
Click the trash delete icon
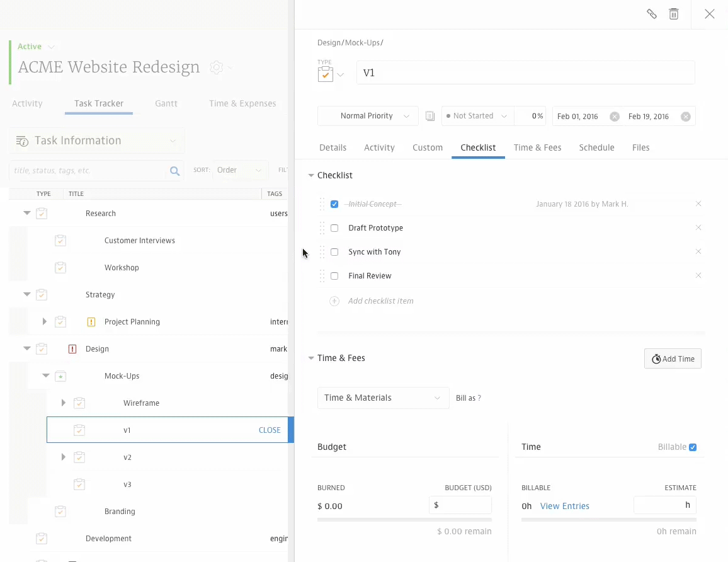tap(674, 14)
